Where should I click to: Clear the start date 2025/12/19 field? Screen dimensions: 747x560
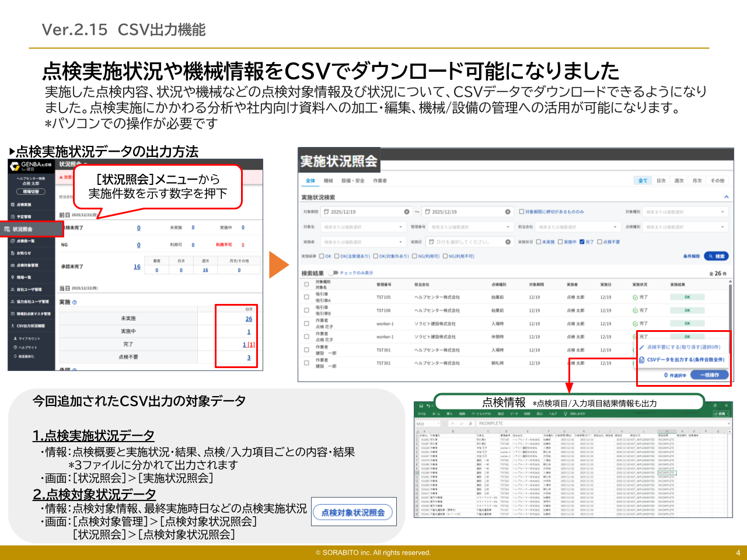point(407,212)
